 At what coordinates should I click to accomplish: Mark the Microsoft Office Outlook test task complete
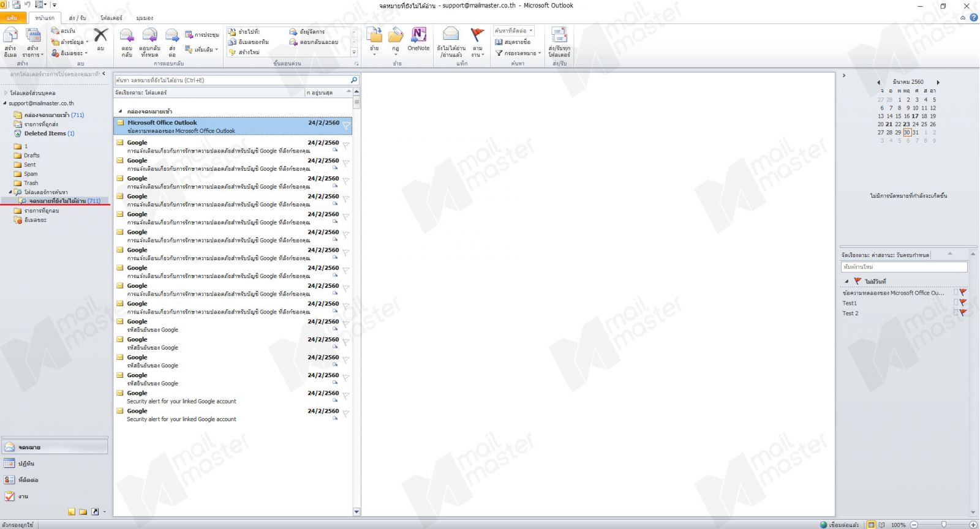pyautogui.click(x=956, y=293)
